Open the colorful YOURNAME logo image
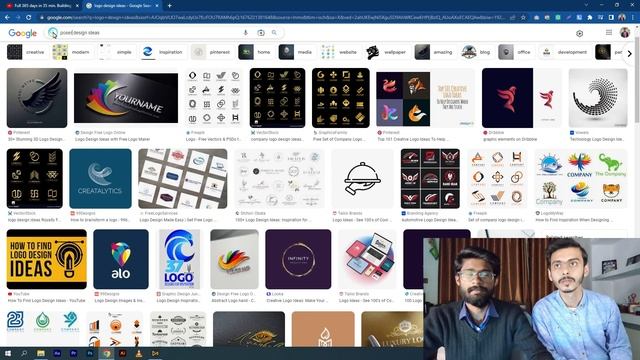Viewport: 640px width, 360px height. (x=126, y=98)
